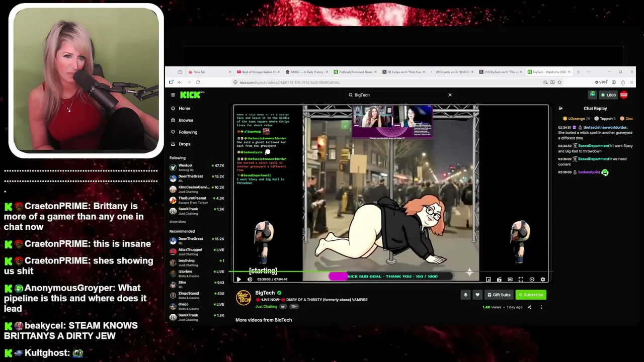Click the BigTech channel avatar
This screenshot has width=644, height=362.
pyautogui.click(x=244, y=298)
